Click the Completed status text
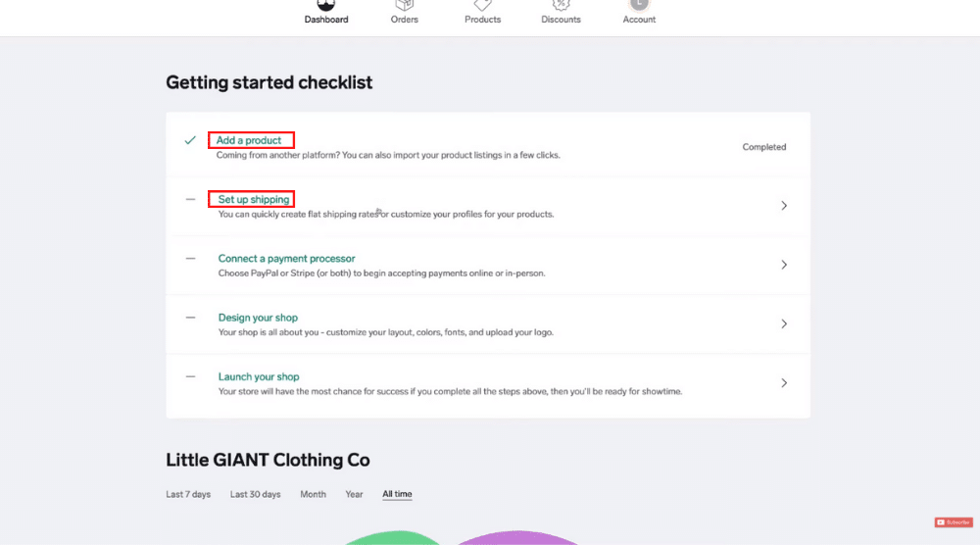The image size is (980, 545). coord(763,147)
